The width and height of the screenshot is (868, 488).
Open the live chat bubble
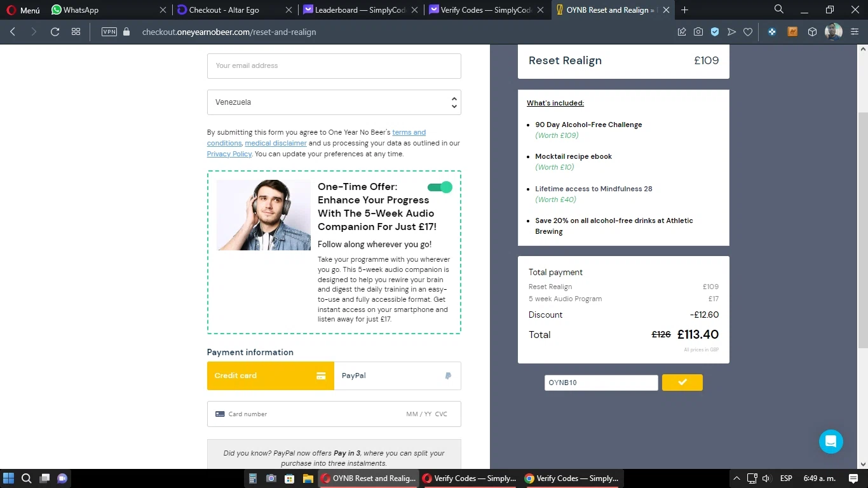coord(831,442)
